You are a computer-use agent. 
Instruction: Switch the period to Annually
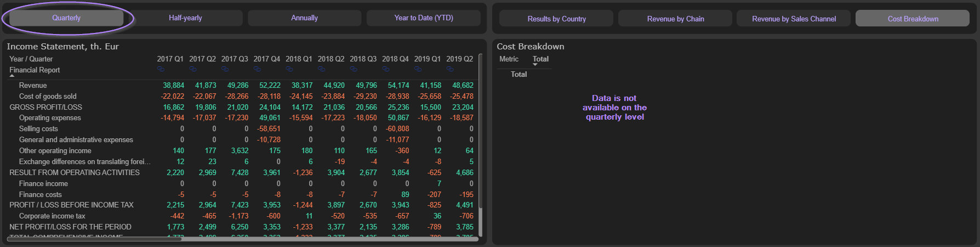click(304, 18)
